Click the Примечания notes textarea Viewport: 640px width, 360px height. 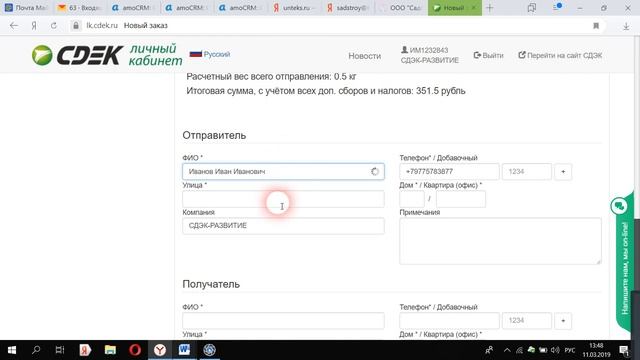click(500, 241)
